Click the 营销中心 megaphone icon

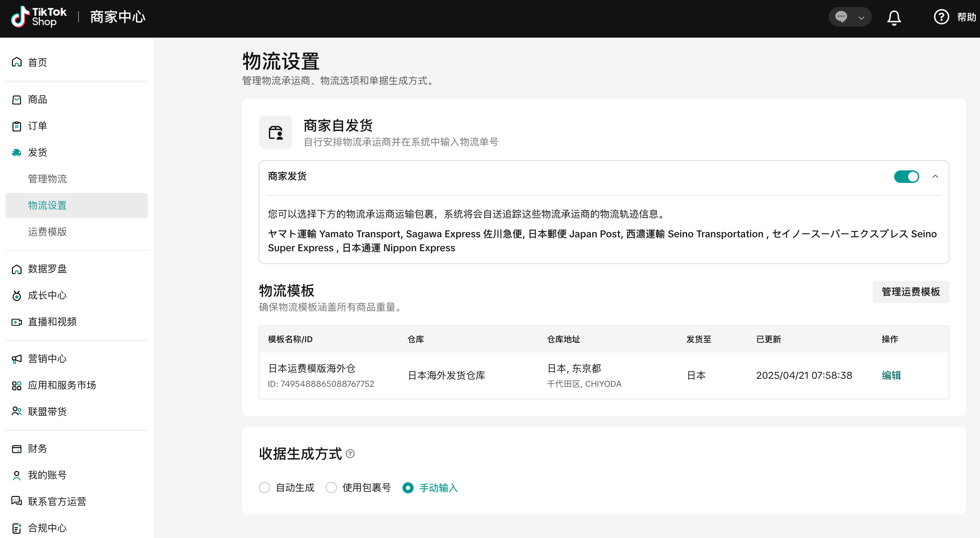click(x=16, y=359)
